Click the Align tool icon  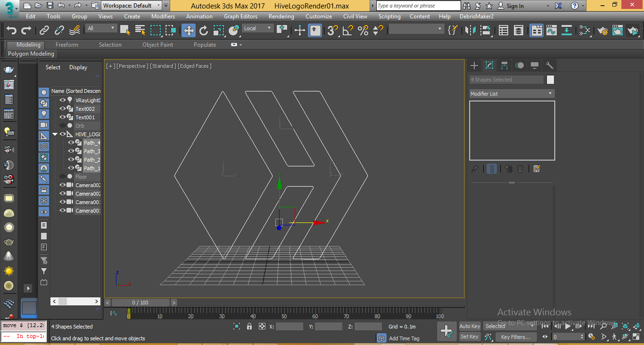click(x=485, y=31)
